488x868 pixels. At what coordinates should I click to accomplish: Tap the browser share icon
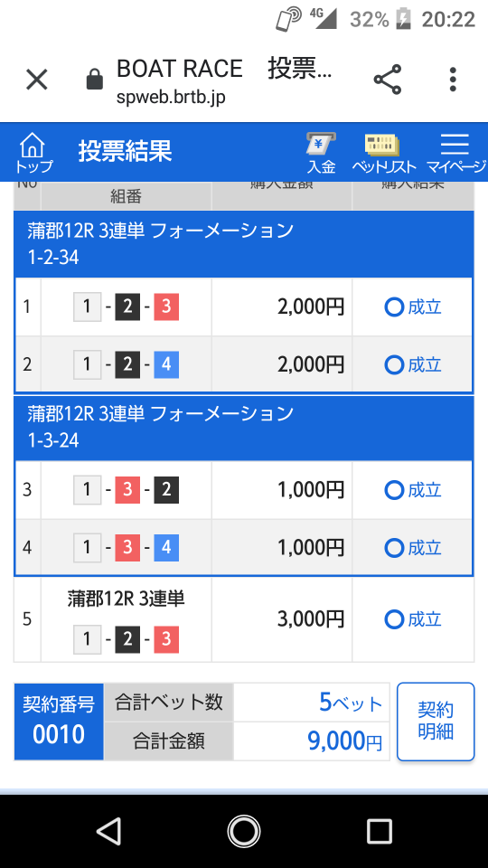(388, 80)
